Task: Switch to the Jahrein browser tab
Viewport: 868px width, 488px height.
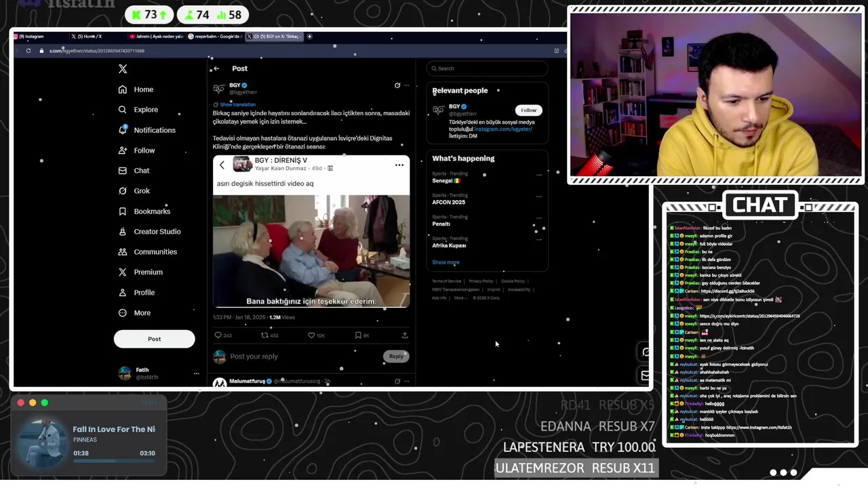Action: pyautogui.click(x=156, y=37)
